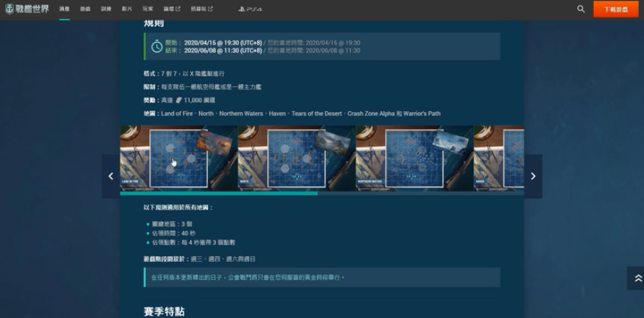Open the Land of Fire map thumbnail
This screenshot has height=318, width=644.
pyautogui.click(x=178, y=158)
